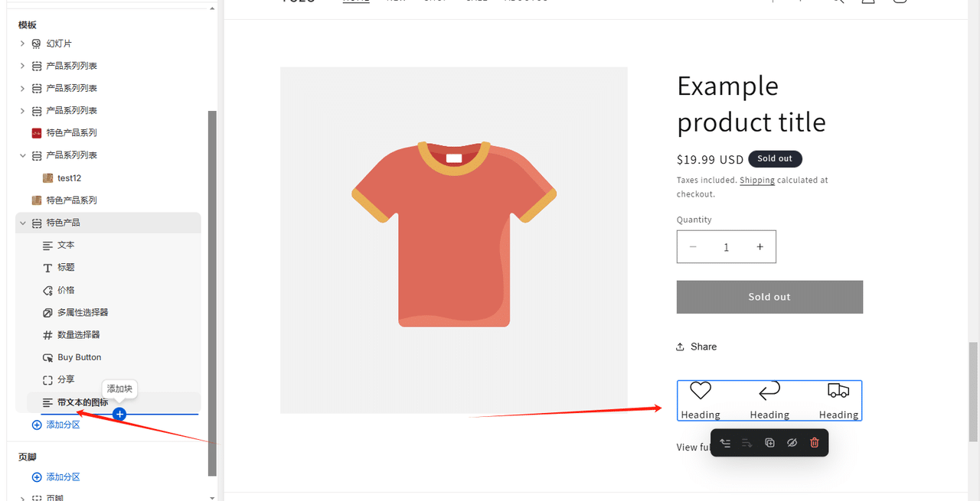Move block up with floating toolbar icon
This screenshot has width=980, height=501.
(725, 443)
